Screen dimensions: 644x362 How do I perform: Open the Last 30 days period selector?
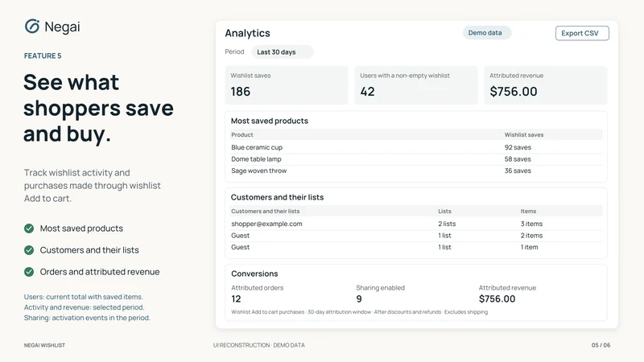point(283,52)
